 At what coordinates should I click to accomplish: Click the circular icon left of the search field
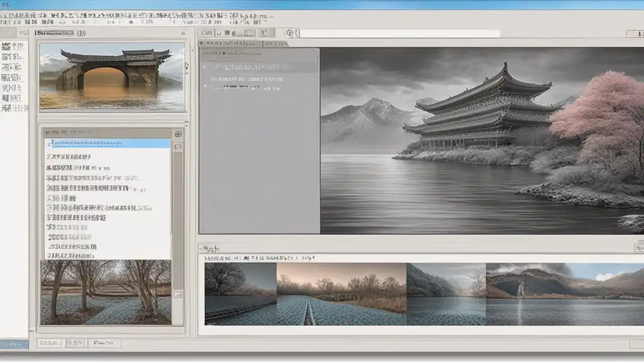tap(290, 33)
